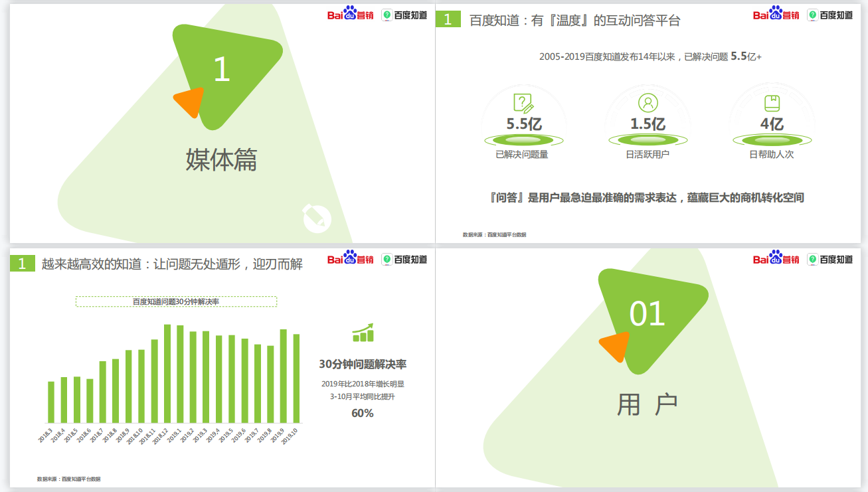Click the bar for 2018.12
868x492 pixels.
click(167, 374)
